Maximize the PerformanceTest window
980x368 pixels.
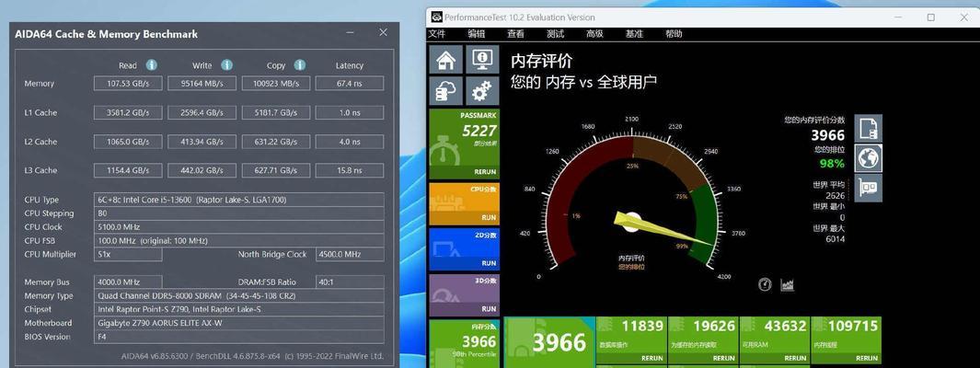pos(930,17)
